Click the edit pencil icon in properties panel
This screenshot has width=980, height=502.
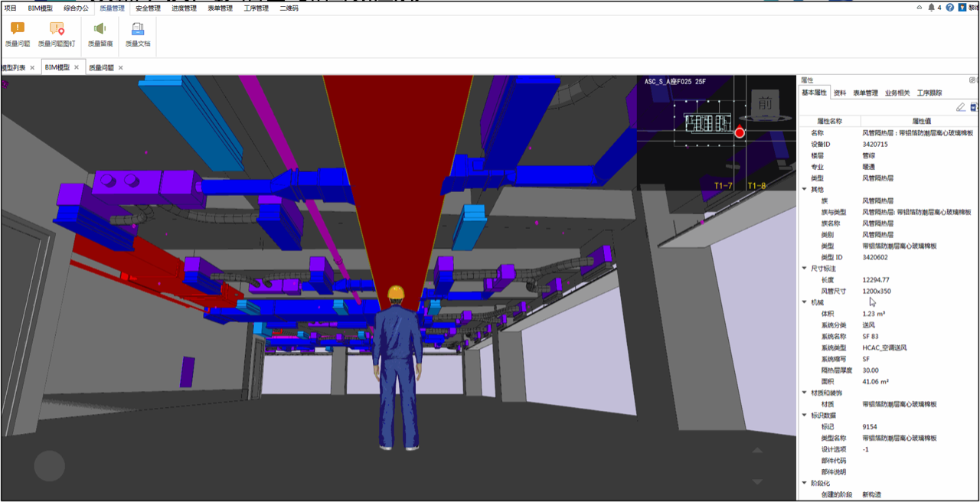[x=961, y=107]
